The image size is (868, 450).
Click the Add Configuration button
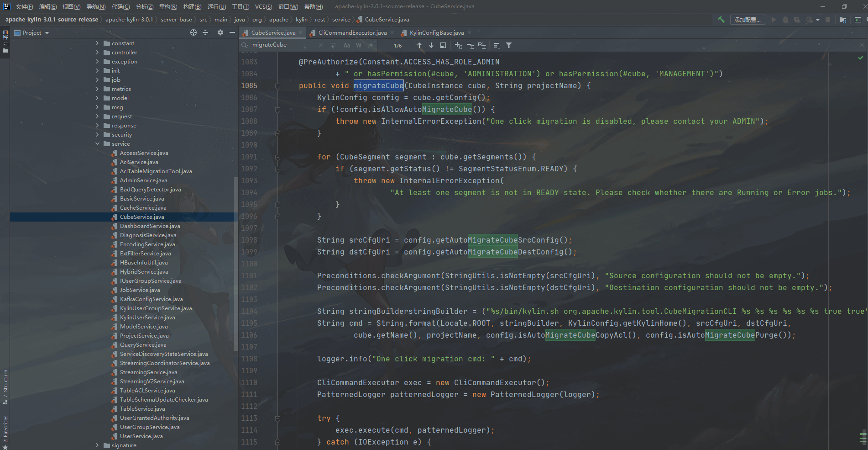[x=747, y=20]
